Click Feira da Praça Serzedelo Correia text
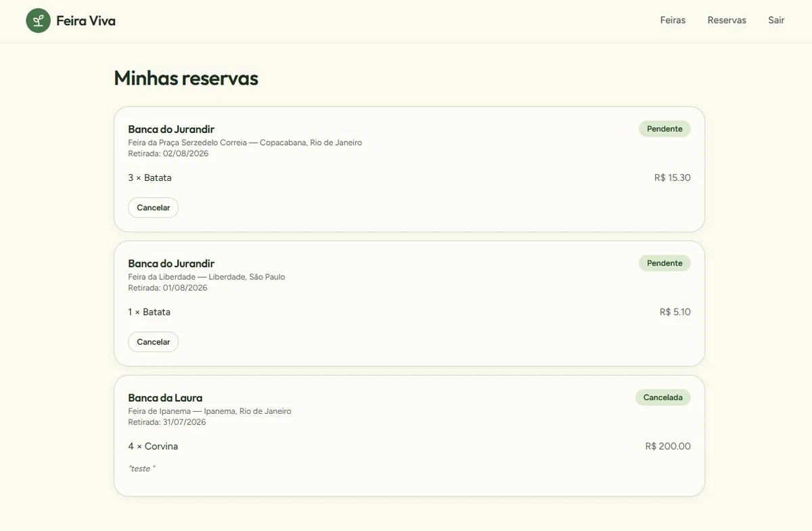Viewport: 812px width, 531px height. [x=245, y=143]
